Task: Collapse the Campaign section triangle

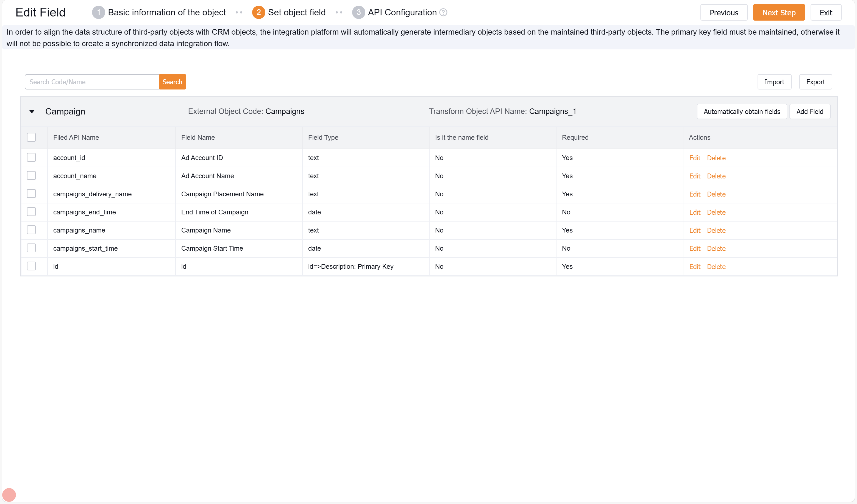Action: click(32, 111)
